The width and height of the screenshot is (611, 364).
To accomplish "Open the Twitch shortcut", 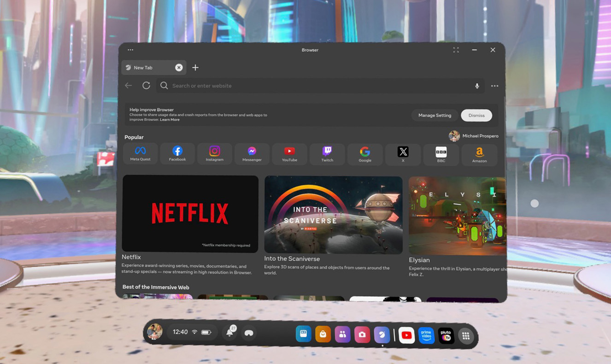I will click(327, 153).
